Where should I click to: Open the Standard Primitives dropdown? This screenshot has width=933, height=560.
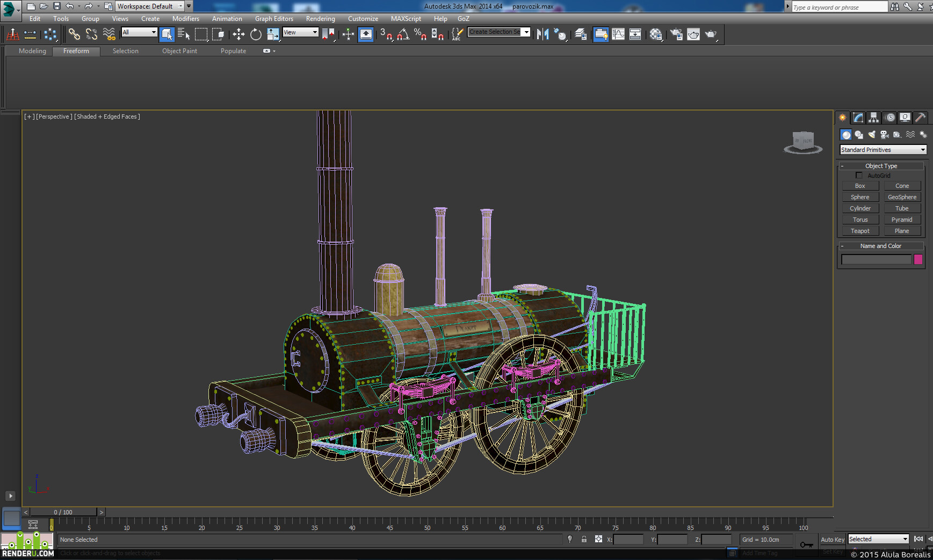883,150
